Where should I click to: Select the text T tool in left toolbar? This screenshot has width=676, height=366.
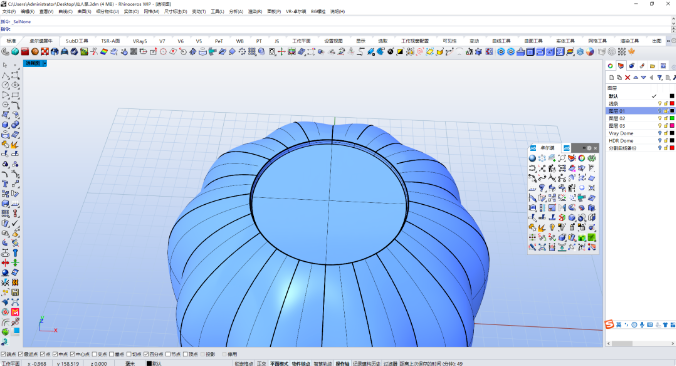point(5,184)
